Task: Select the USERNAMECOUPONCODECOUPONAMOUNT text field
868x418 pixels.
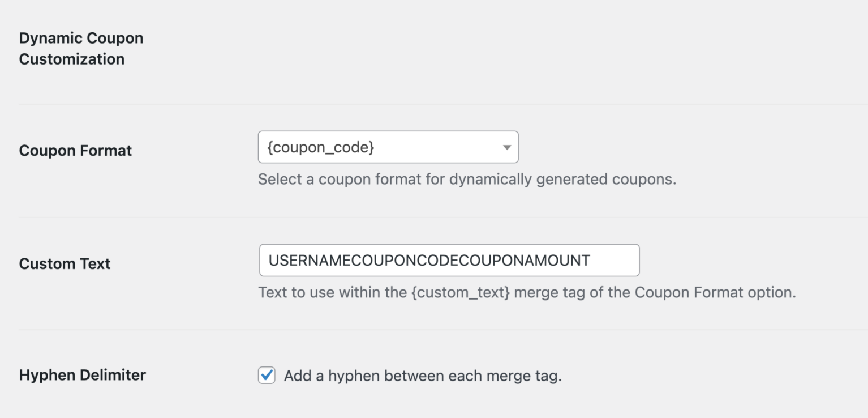Action: 449,260
